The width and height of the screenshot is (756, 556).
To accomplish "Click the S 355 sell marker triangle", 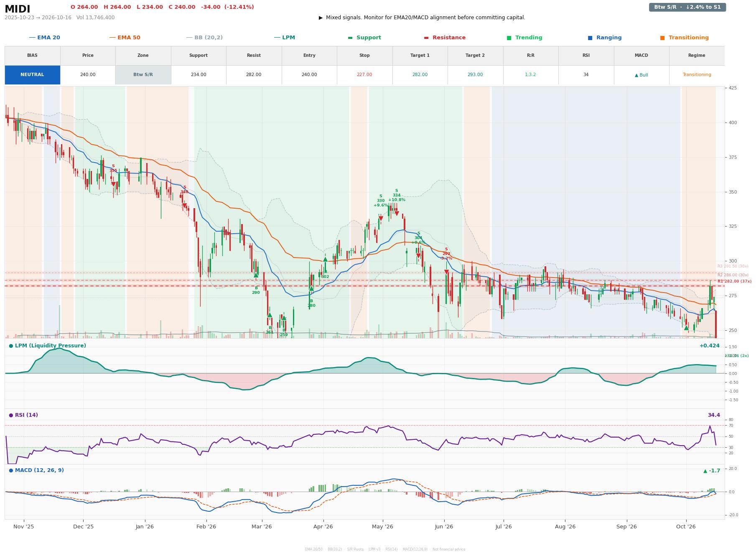I will click(x=113, y=184).
